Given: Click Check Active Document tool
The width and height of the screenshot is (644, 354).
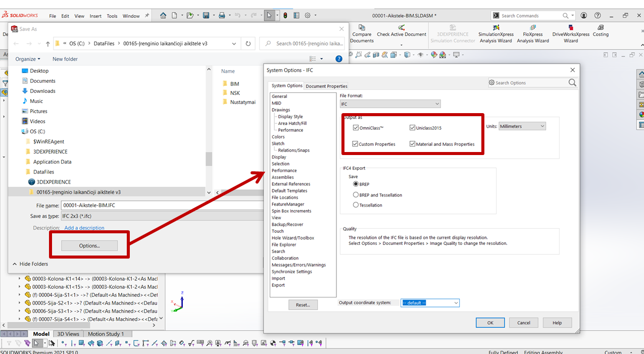Looking at the screenshot, I should tap(402, 31).
